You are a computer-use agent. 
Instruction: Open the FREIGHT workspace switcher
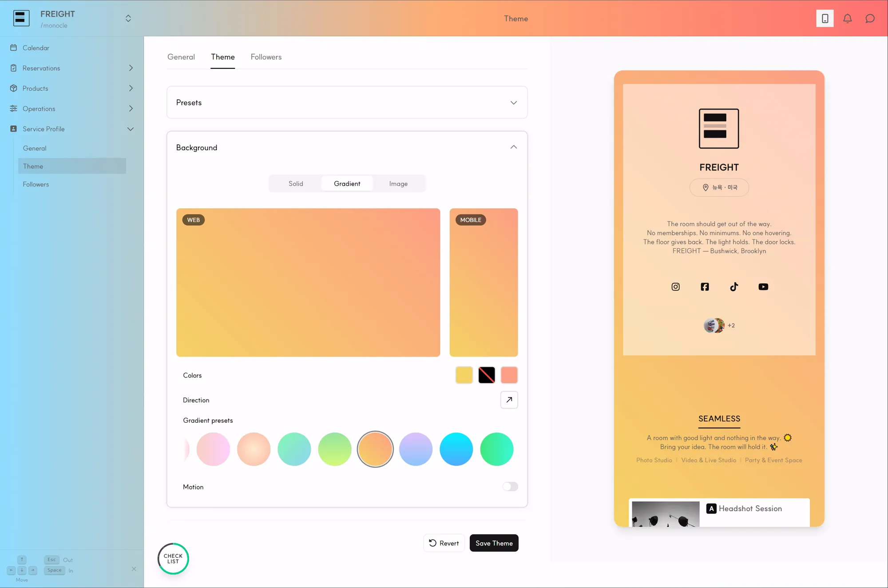click(x=128, y=18)
